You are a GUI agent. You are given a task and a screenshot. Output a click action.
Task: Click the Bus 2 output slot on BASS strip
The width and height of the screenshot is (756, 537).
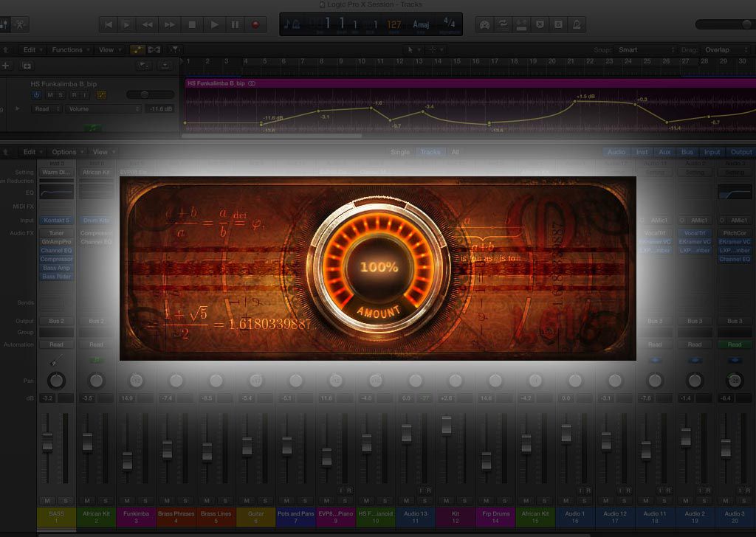coord(56,321)
